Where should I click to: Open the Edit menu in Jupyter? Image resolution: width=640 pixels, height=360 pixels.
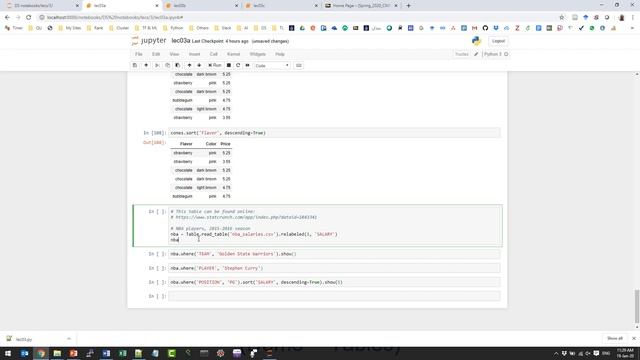156,54
